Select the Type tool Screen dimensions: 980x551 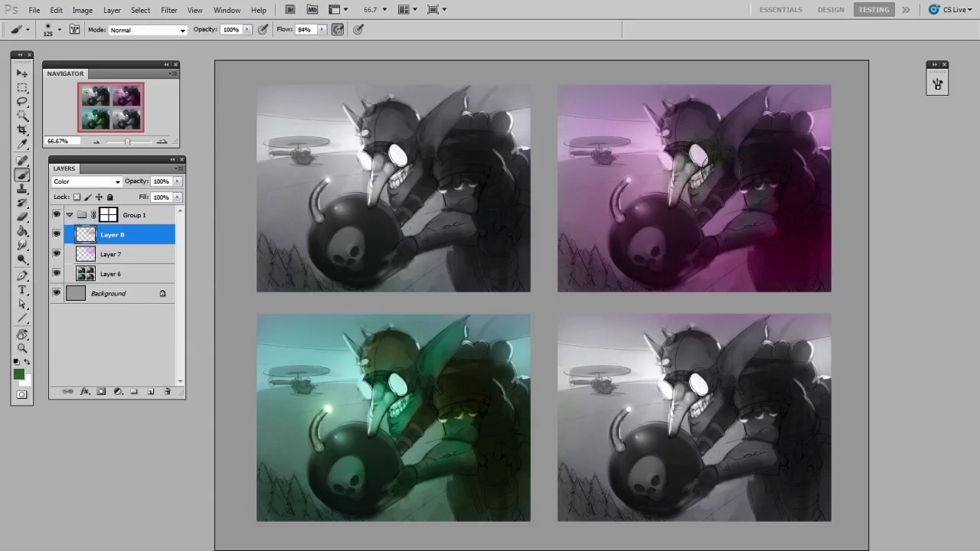(22, 290)
